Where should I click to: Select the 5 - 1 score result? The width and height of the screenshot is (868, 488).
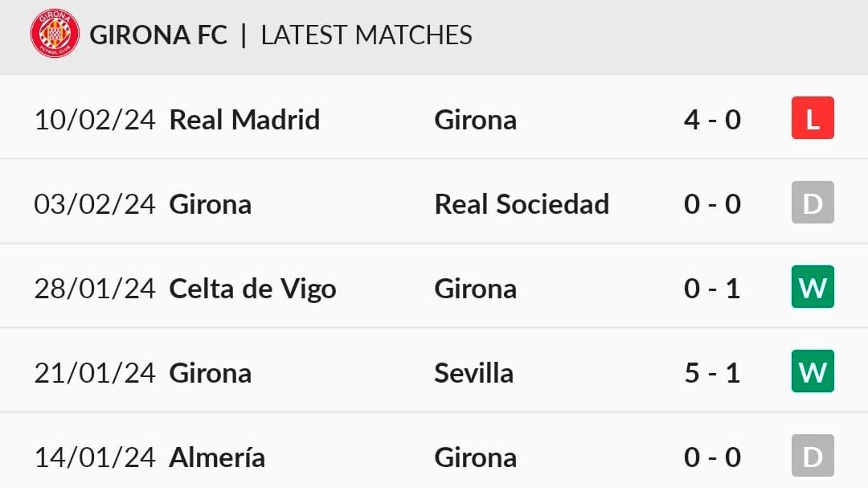[x=712, y=373]
